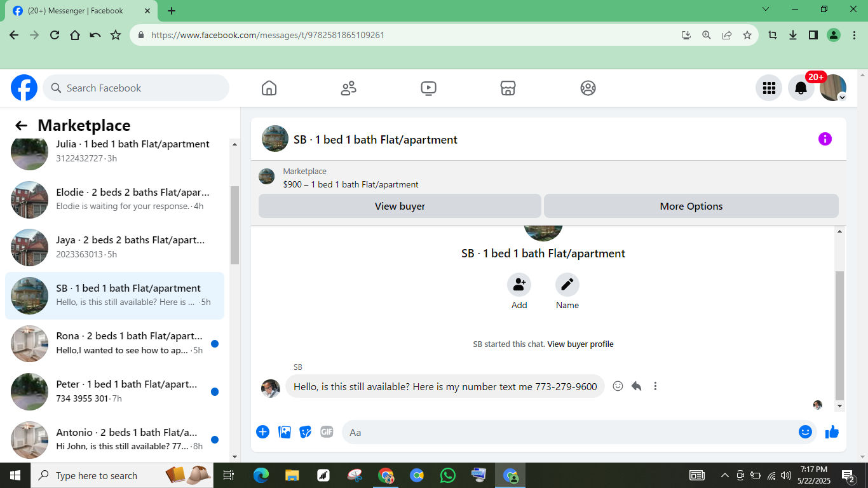Open the Groups icon in top navigation
The image size is (868, 488).
point(588,88)
